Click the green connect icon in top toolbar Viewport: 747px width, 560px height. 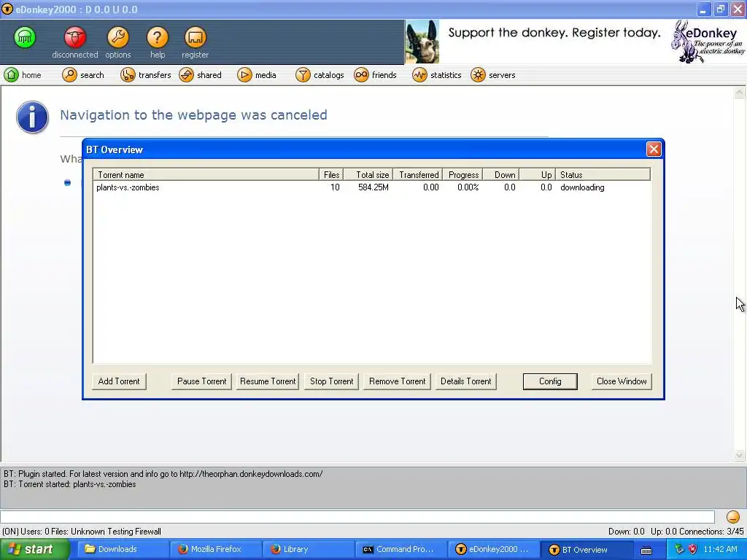pos(24,37)
